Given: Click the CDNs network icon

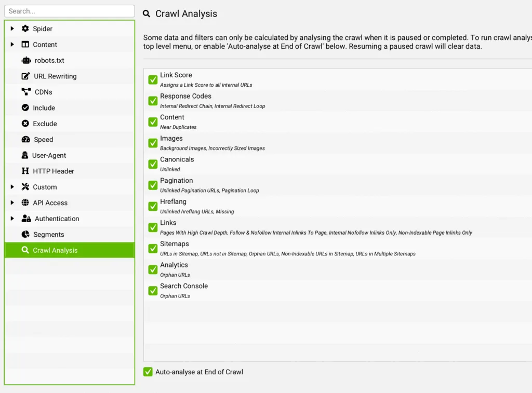Looking at the screenshot, I should coord(26,92).
